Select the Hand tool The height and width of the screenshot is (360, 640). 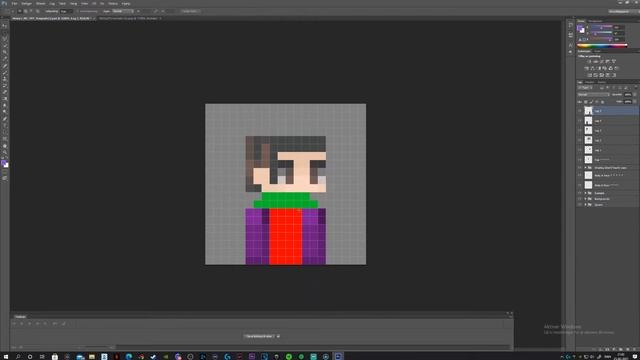[5, 146]
